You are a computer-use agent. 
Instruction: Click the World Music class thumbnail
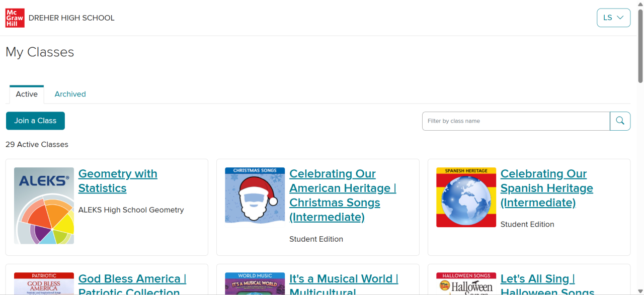pos(255,283)
